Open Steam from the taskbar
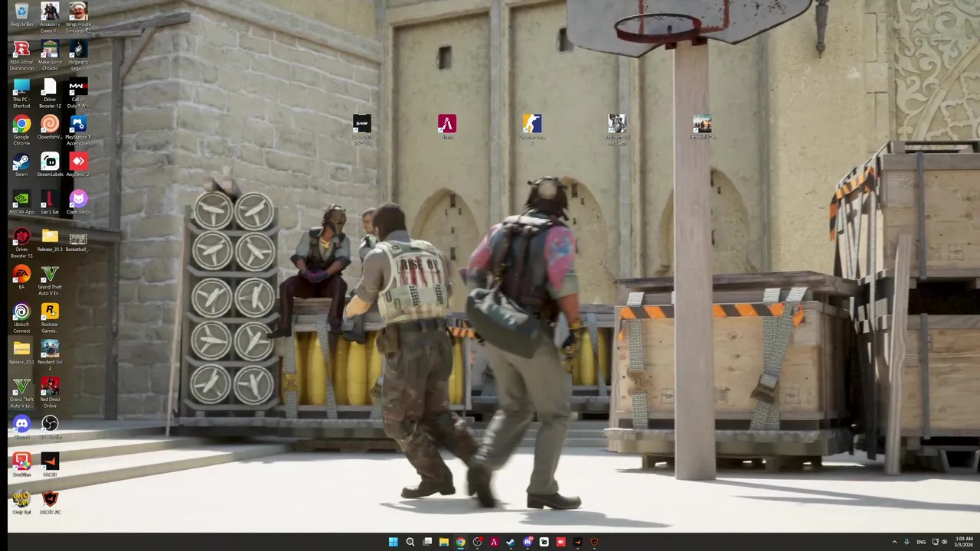 click(x=511, y=542)
